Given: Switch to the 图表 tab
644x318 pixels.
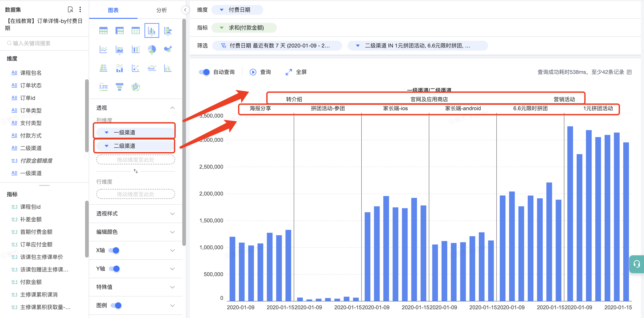Looking at the screenshot, I should [113, 10].
